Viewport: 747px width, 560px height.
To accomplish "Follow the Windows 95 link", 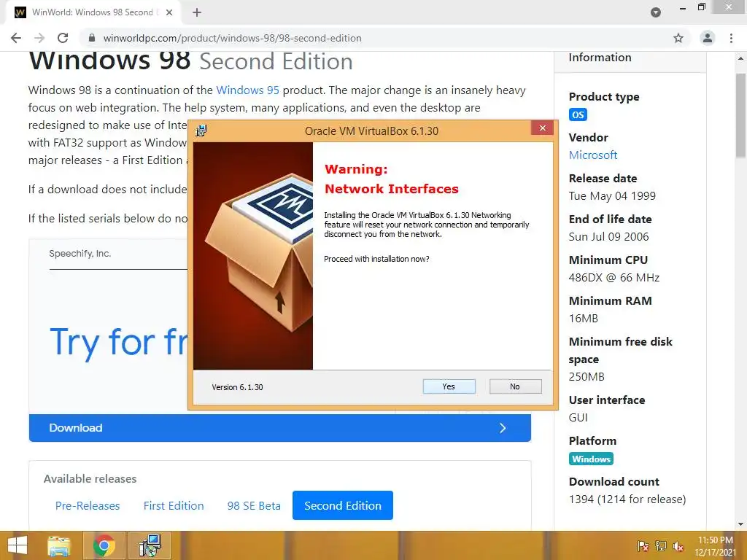I will (248, 90).
